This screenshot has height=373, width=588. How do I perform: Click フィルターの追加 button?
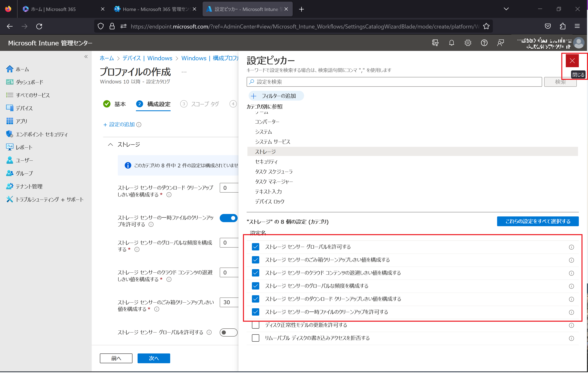tap(276, 96)
